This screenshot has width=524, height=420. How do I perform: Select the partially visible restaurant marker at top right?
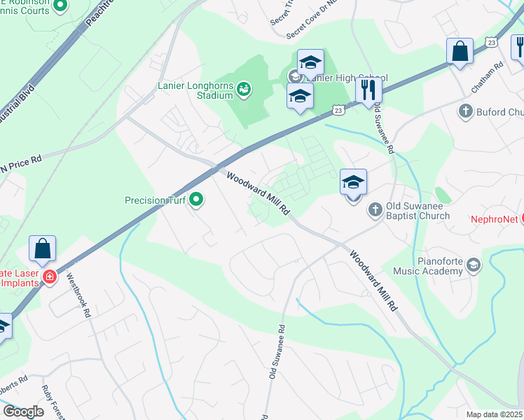(518, 50)
